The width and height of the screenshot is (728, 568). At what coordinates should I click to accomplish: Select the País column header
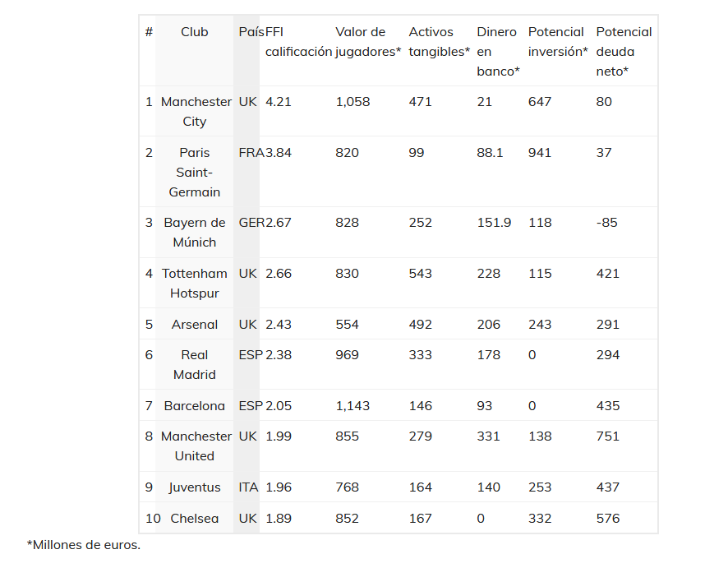(x=251, y=32)
